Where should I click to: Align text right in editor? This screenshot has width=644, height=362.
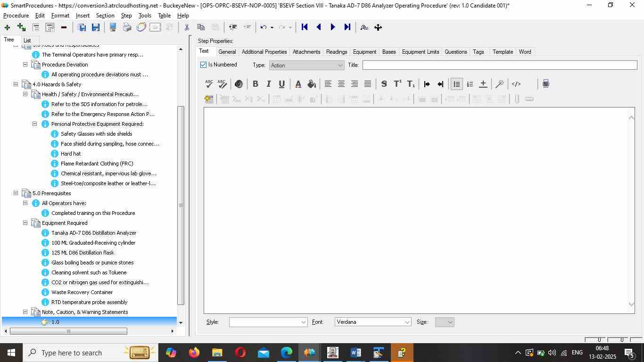tap(354, 84)
